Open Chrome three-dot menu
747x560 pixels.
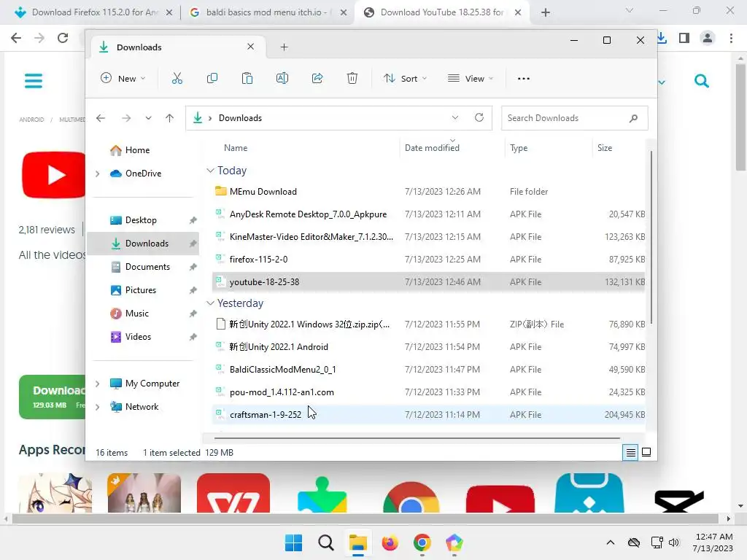[731, 38]
